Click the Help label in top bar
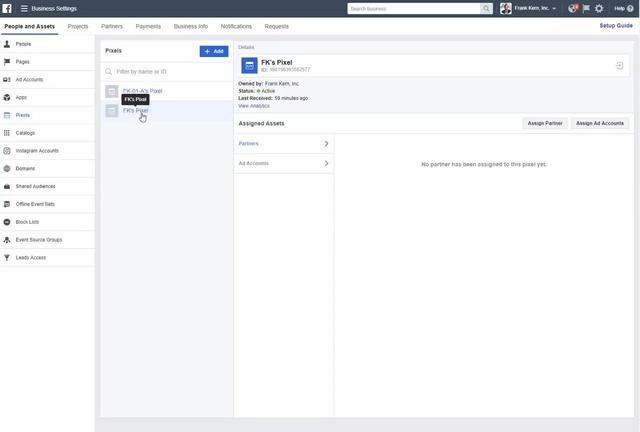This screenshot has width=640, height=432. tap(619, 9)
